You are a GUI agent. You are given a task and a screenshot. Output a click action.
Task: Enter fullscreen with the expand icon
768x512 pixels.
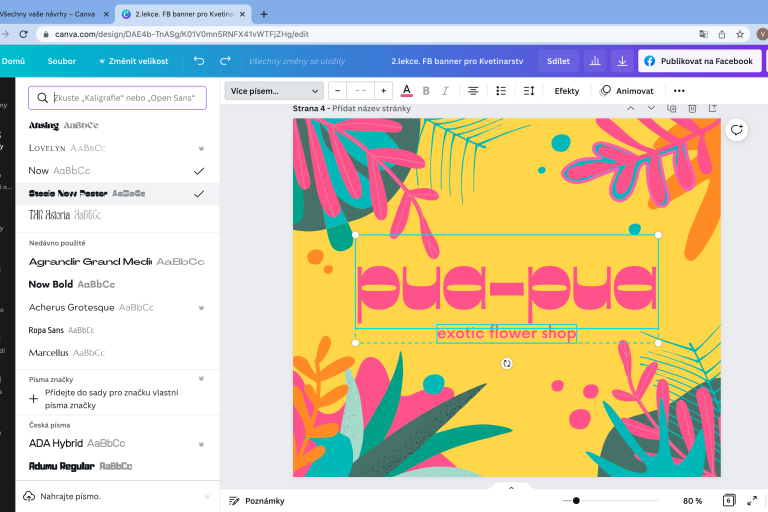coord(752,500)
